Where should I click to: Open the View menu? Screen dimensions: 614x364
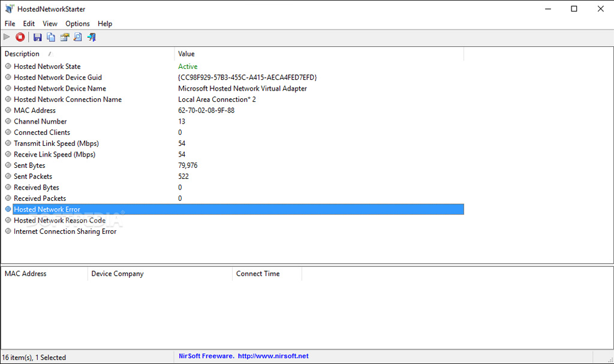[x=50, y=23]
